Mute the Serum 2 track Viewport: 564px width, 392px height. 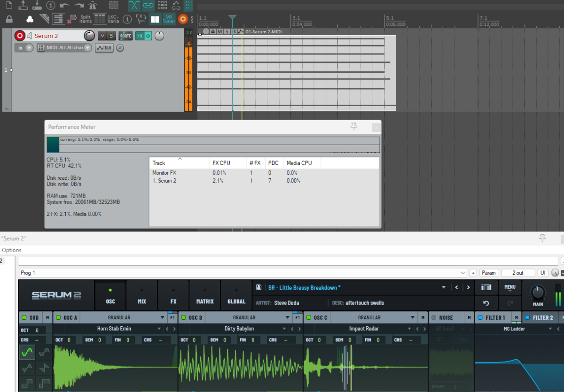(102, 36)
